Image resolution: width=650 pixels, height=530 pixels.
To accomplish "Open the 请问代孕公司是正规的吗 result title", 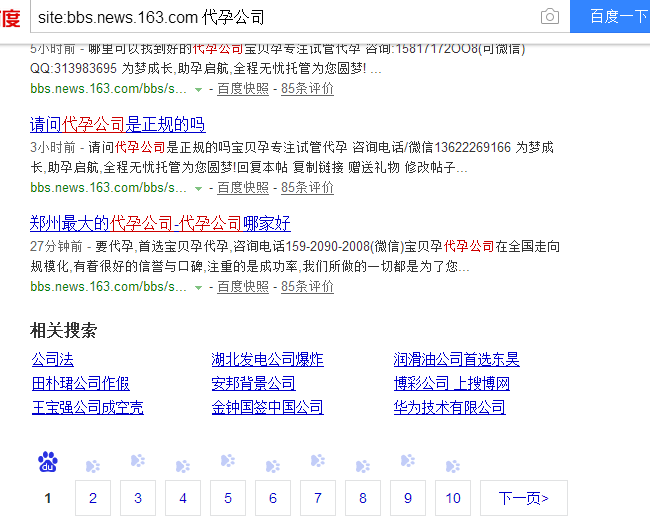I will (x=118, y=125).
